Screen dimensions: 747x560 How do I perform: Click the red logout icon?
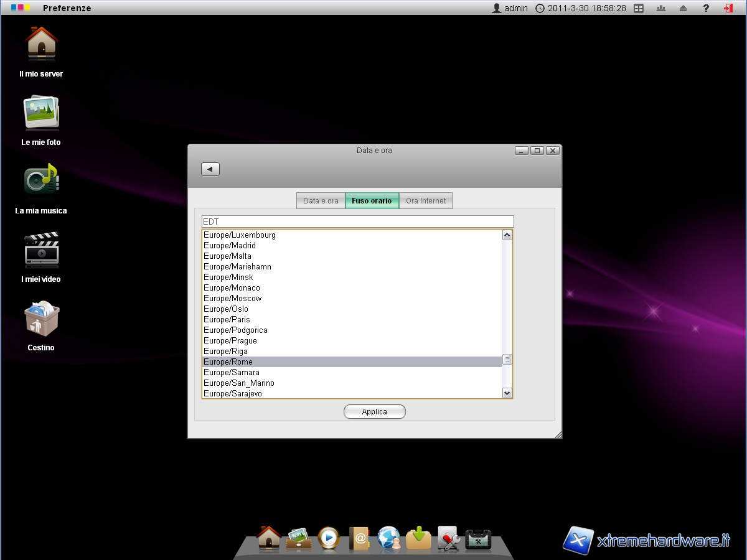728,8
